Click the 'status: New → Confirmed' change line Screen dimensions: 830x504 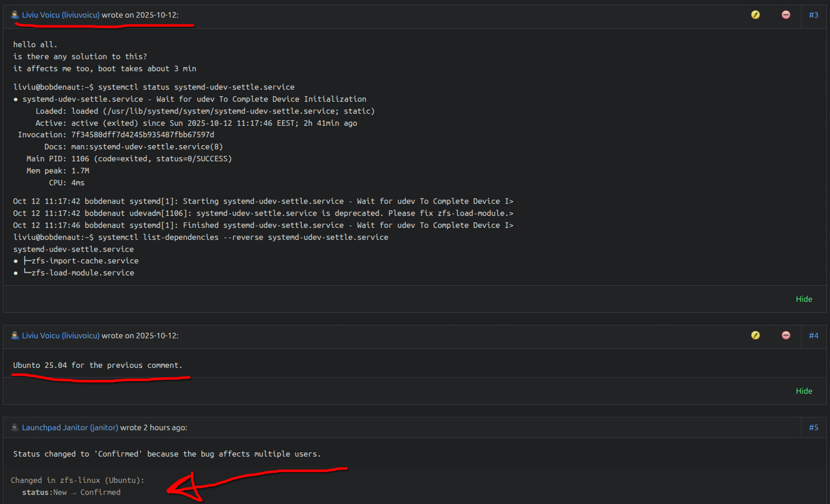[x=71, y=492]
